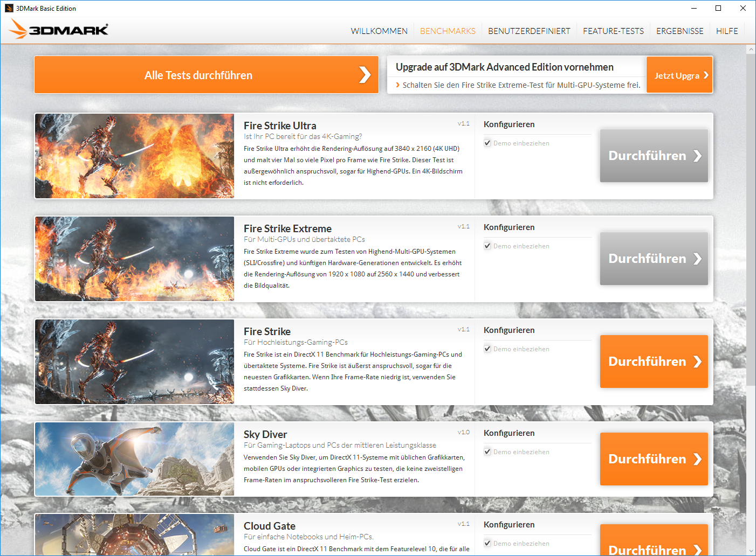Open the FEATURE-TESTS tab
This screenshot has width=756, height=556.
613,31
